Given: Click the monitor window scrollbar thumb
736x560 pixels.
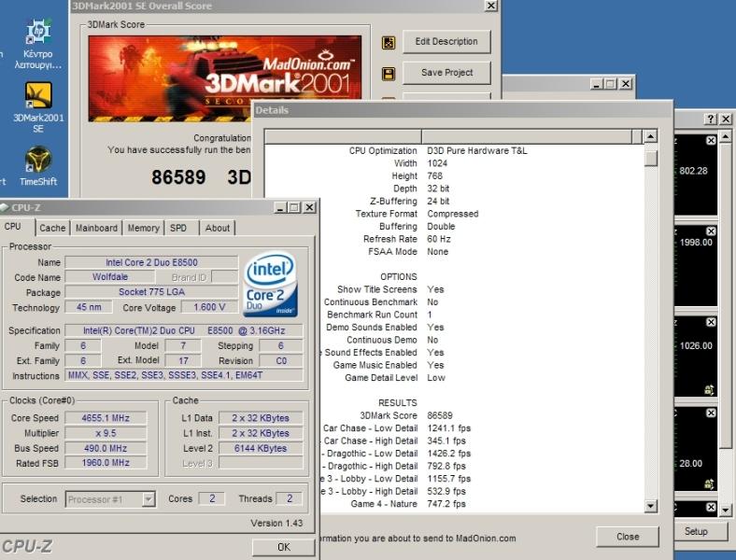Looking at the screenshot, I should 726,296.
